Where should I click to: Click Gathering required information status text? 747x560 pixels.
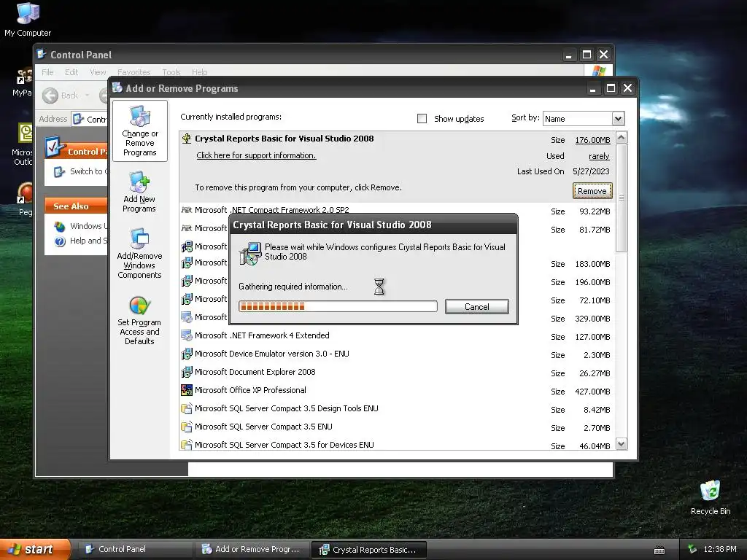(x=293, y=287)
